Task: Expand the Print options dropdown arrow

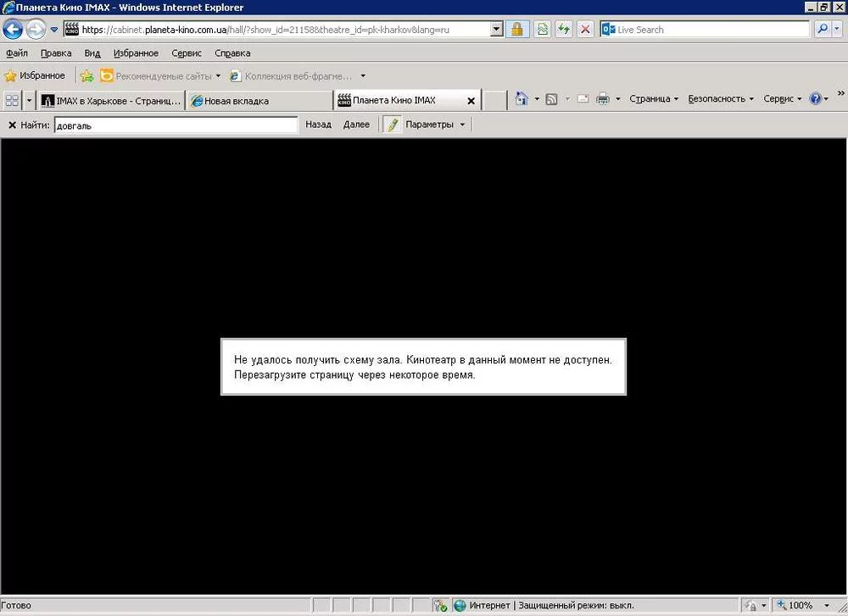Action: (617, 99)
